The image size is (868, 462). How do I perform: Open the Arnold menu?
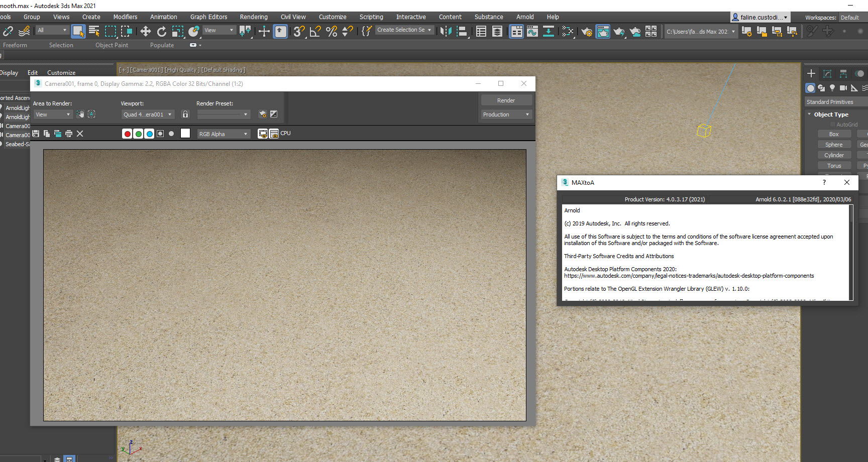[525, 17]
